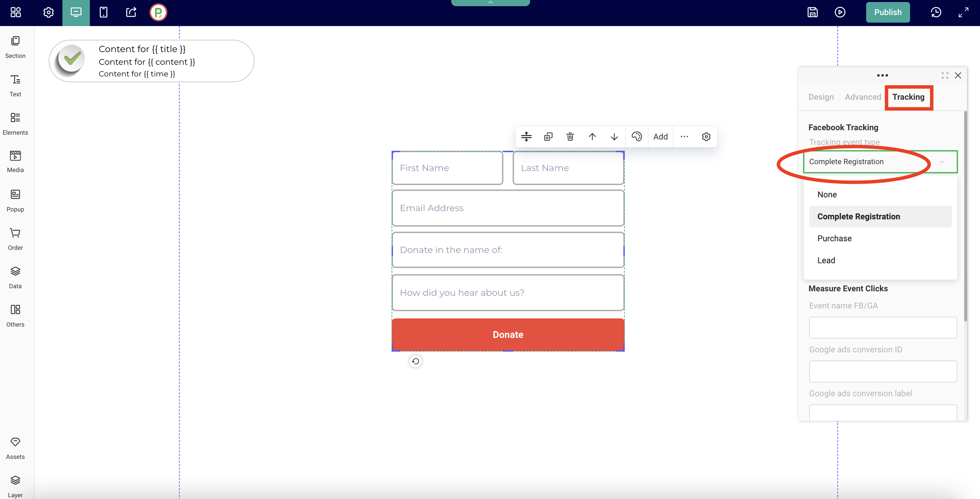Switch to mobile view mode
980x499 pixels.
(x=104, y=13)
